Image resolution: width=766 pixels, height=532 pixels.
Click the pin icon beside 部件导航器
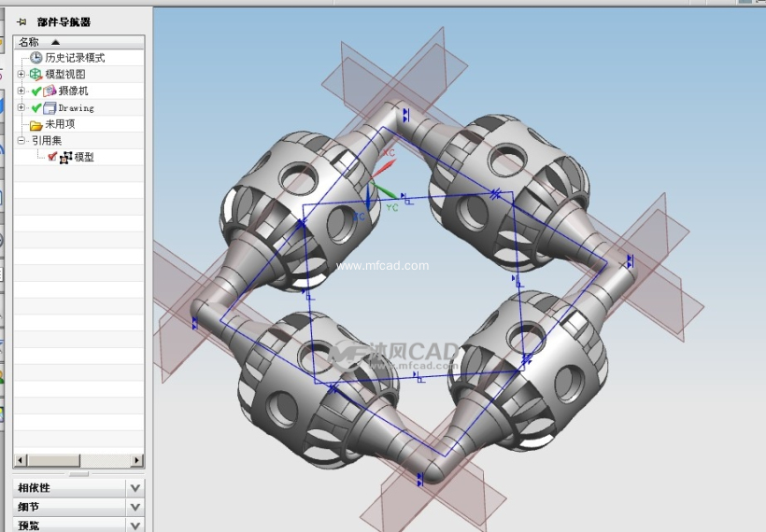pyautogui.click(x=21, y=21)
